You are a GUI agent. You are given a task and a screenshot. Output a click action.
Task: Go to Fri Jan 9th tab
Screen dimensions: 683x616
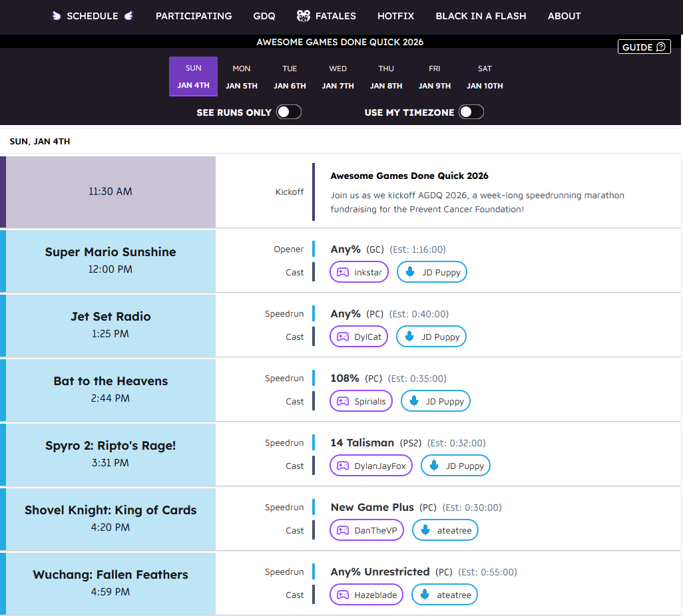pyautogui.click(x=434, y=77)
